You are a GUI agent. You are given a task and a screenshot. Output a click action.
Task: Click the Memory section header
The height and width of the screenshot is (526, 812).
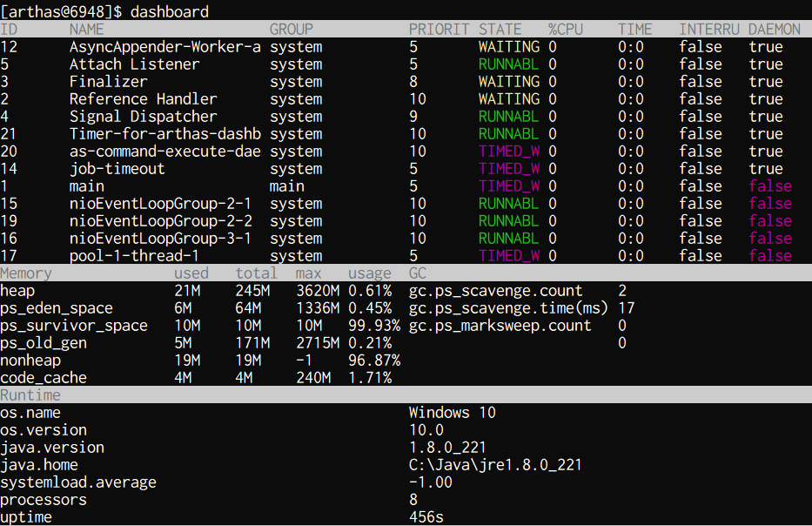pyautogui.click(x=26, y=273)
